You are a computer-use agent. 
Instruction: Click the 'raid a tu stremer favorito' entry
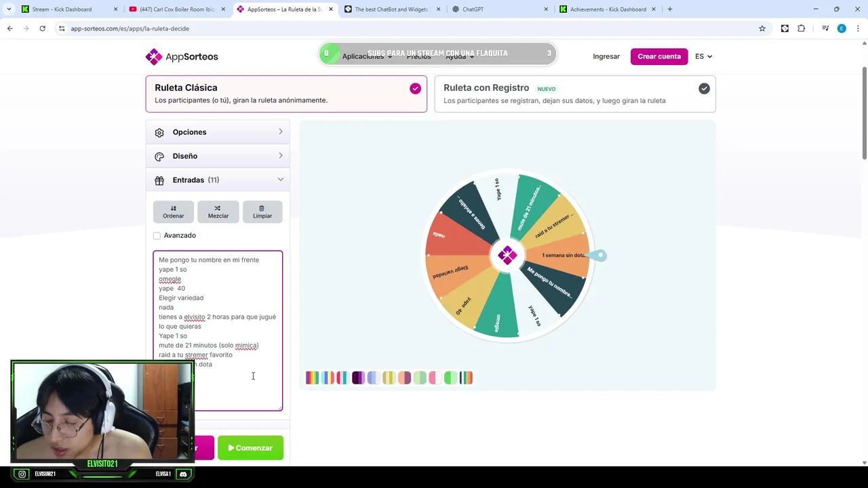[195, 354]
